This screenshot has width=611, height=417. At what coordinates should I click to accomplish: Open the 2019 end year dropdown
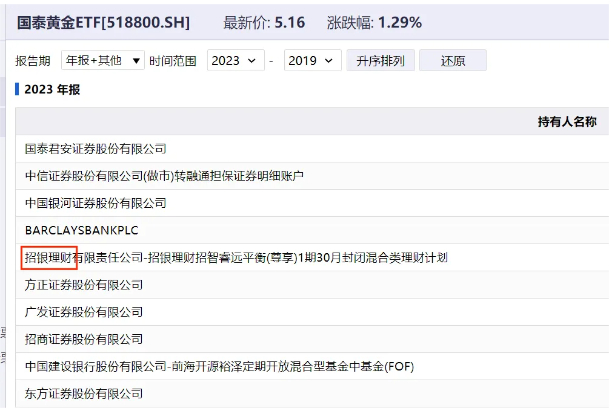tap(313, 60)
